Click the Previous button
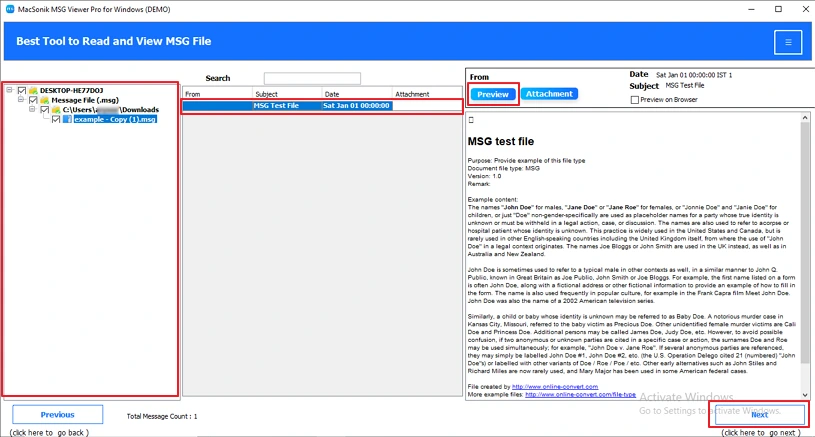The height and width of the screenshot is (437, 815). pyautogui.click(x=58, y=415)
